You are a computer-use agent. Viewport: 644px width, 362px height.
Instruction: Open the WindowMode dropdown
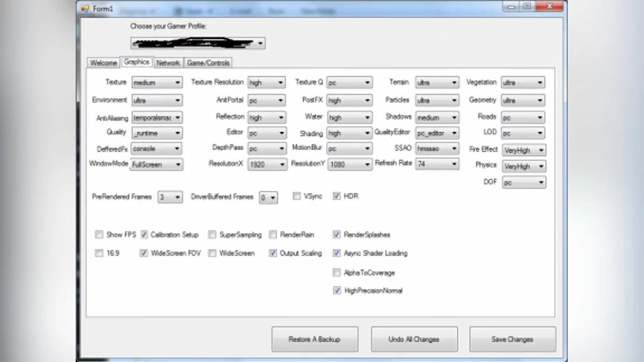(x=157, y=165)
